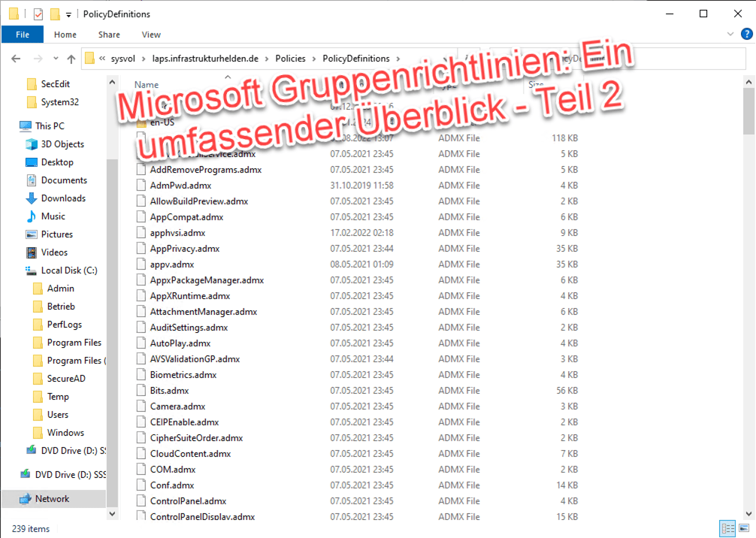
Task: Click the 3D Objects icon
Action: (x=32, y=144)
